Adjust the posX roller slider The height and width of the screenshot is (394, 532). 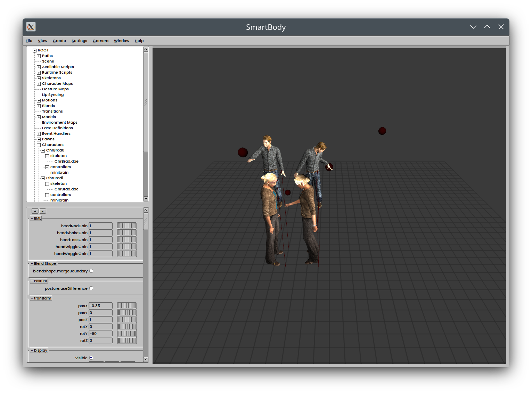127,306
